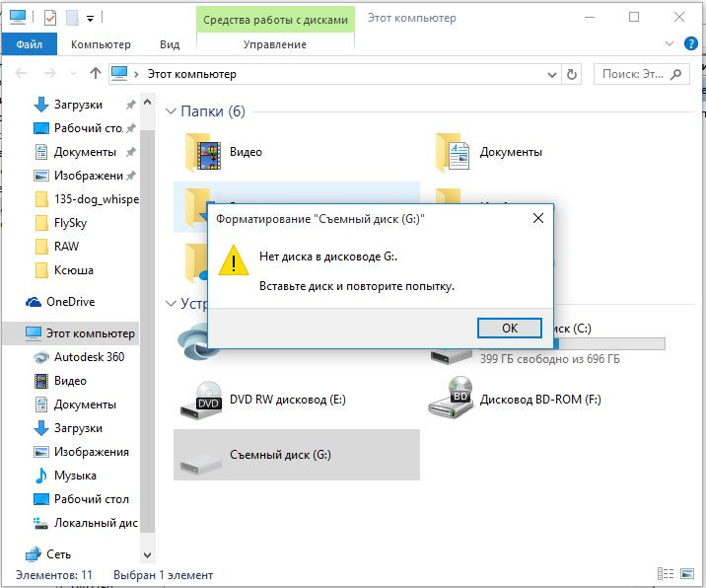Switch to large icons view in status bar
The width and height of the screenshot is (706, 588).
pyautogui.click(x=688, y=574)
